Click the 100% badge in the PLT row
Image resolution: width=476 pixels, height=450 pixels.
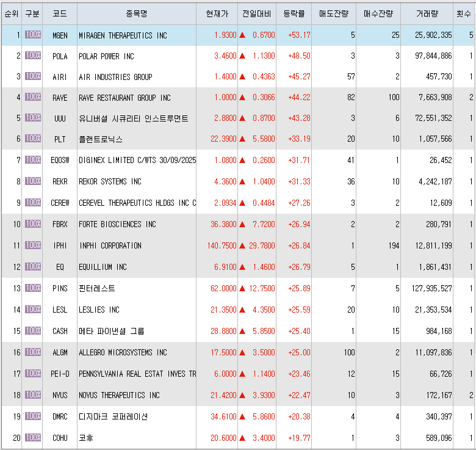click(33, 139)
